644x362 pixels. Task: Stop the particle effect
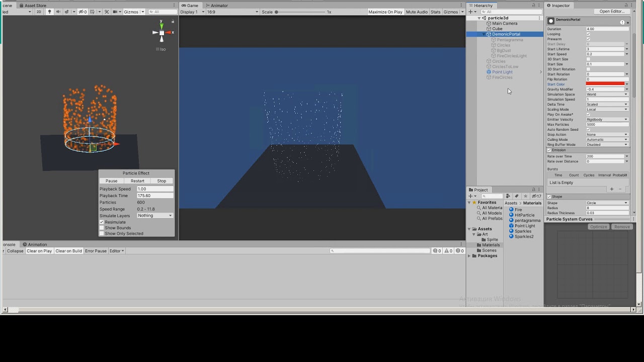(162, 181)
